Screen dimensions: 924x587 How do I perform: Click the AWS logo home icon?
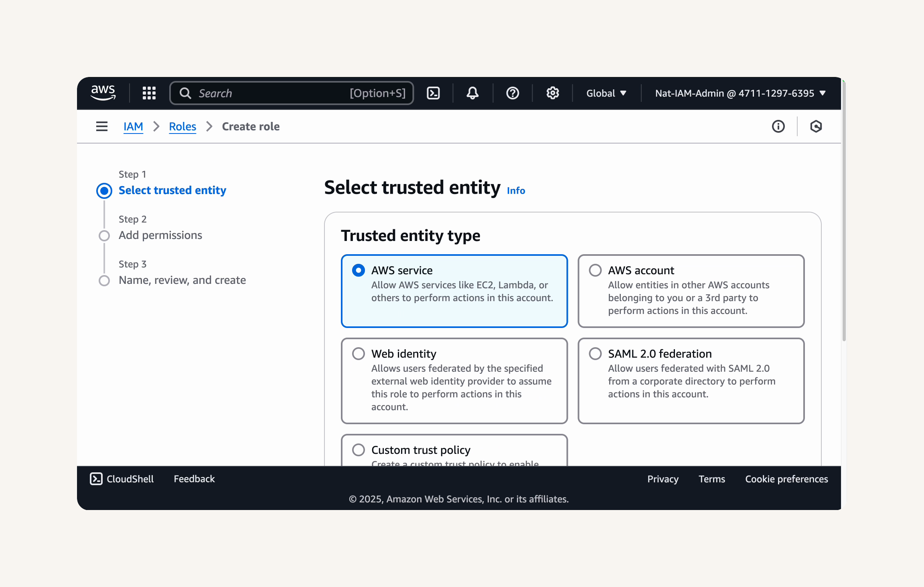point(103,93)
